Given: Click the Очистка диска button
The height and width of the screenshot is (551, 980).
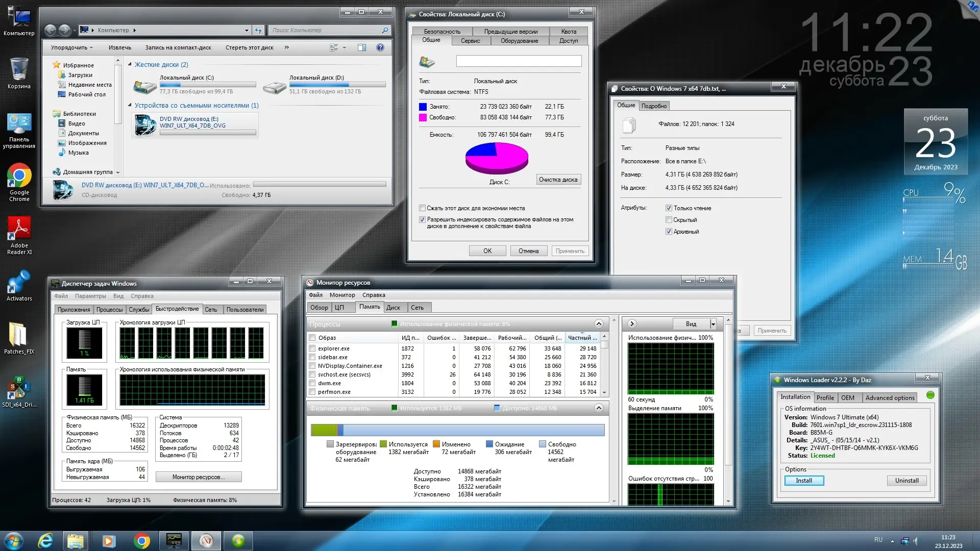Looking at the screenshot, I should click(558, 180).
